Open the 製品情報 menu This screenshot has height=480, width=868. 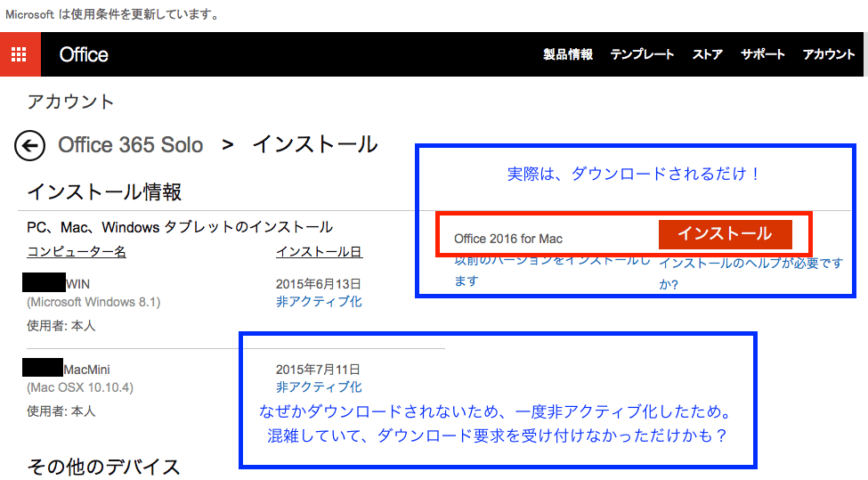[x=567, y=54]
